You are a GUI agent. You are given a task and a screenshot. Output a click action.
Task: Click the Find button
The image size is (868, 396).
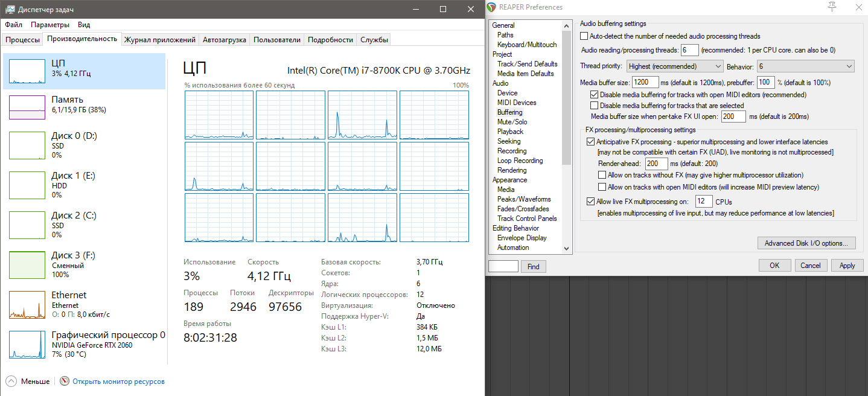pos(534,266)
